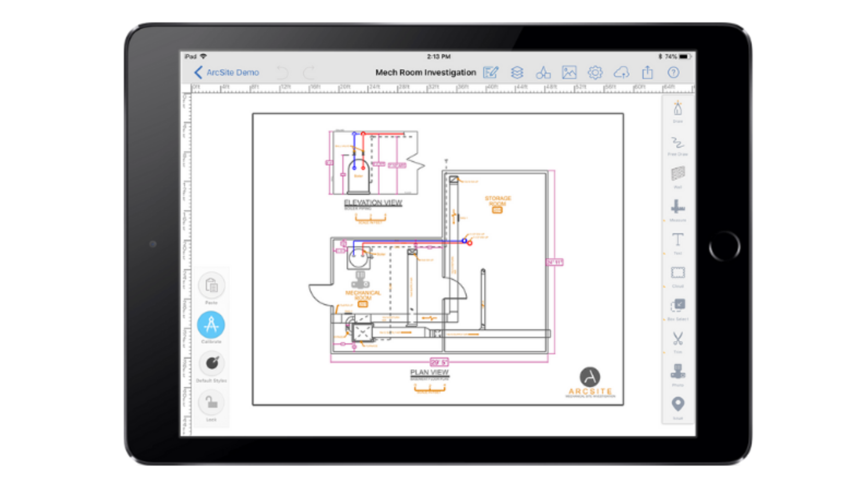
Task: Select the Free Draw tool
Action: 677,143
